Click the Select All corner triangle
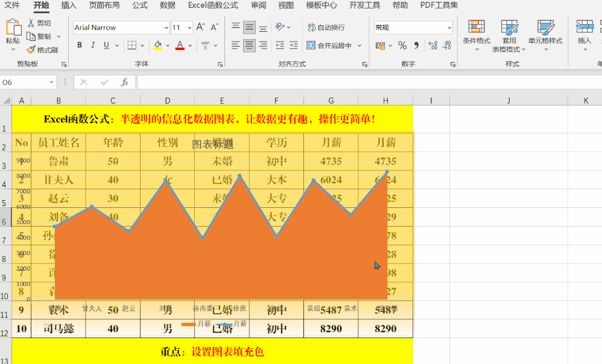602x364 pixels. (x=6, y=101)
